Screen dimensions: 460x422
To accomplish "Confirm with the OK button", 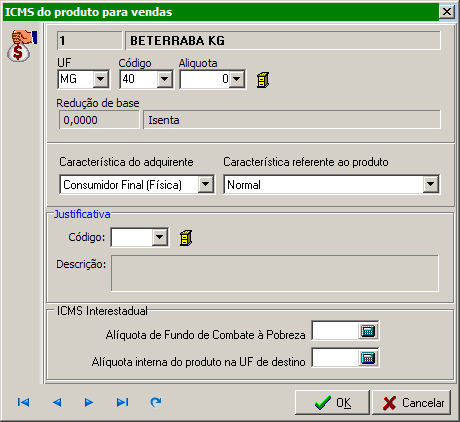I will tap(332, 403).
